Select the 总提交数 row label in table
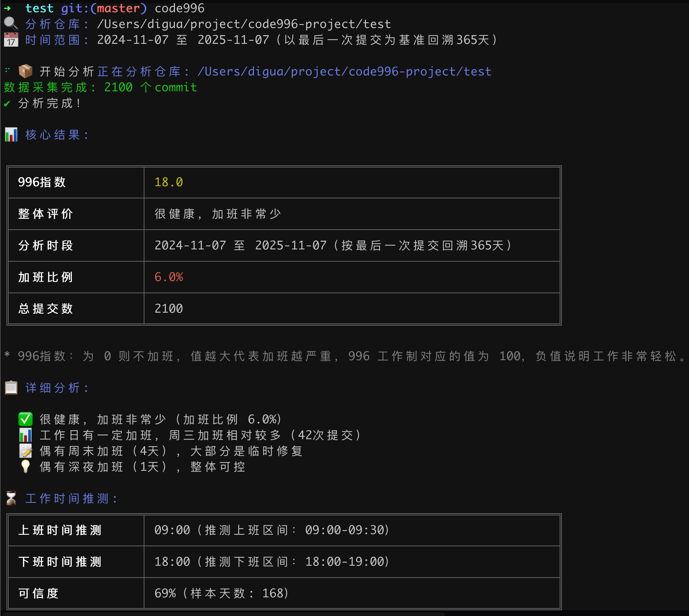 pyautogui.click(x=46, y=309)
